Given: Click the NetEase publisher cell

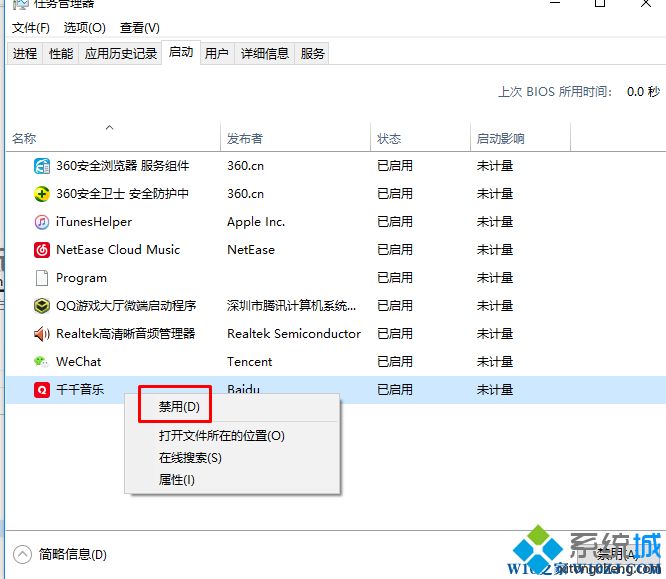Looking at the screenshot, I should [x=251, y=250].
